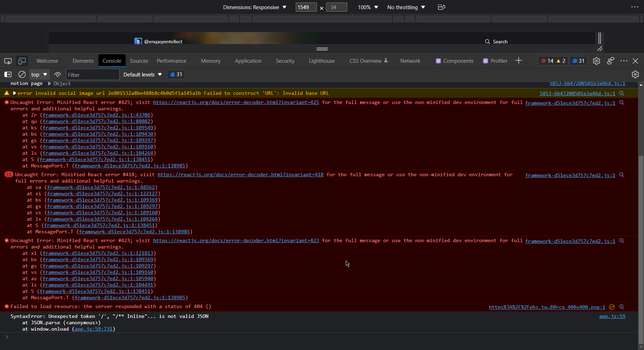Click magnifier icon on invalid social image warning
Viewport: 644px width, 350px height.
tap(622, 93)
